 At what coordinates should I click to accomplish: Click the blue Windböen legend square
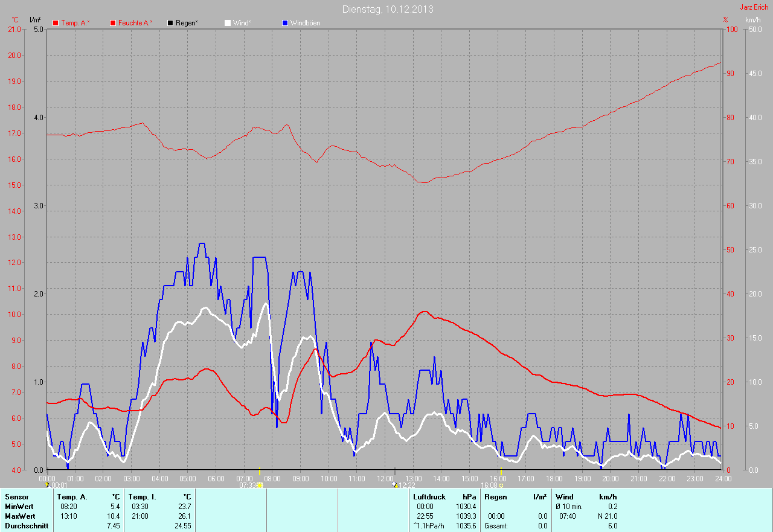click(x=285, y=23)
